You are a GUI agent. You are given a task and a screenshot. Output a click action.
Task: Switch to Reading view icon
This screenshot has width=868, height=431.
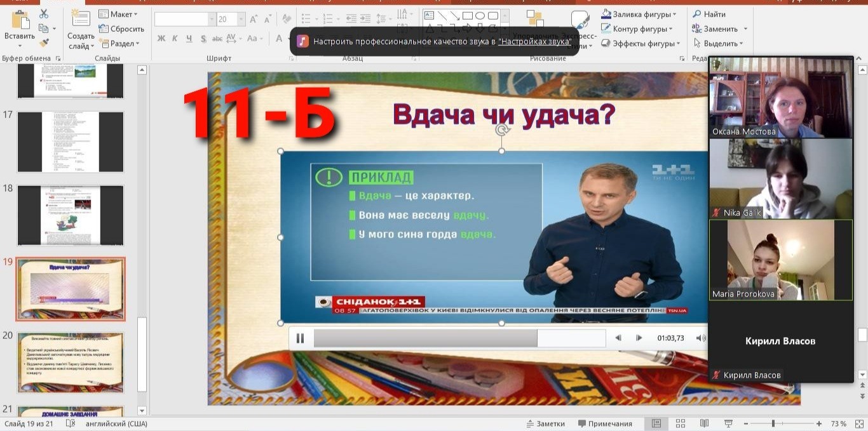pyautogui.click(x=704, y=423)
